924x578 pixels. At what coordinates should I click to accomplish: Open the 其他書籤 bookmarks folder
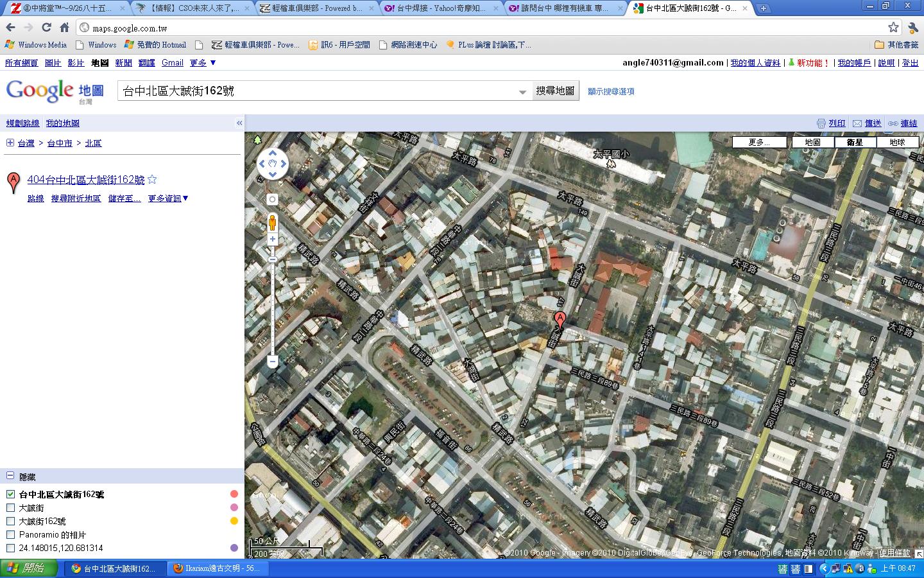tap(896, 45)
